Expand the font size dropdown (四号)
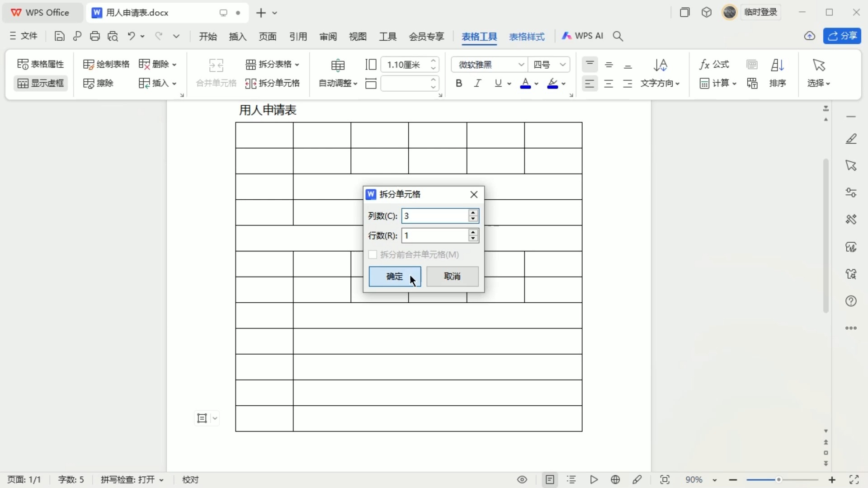Viewport: 868px width, 488px height. 563,65
